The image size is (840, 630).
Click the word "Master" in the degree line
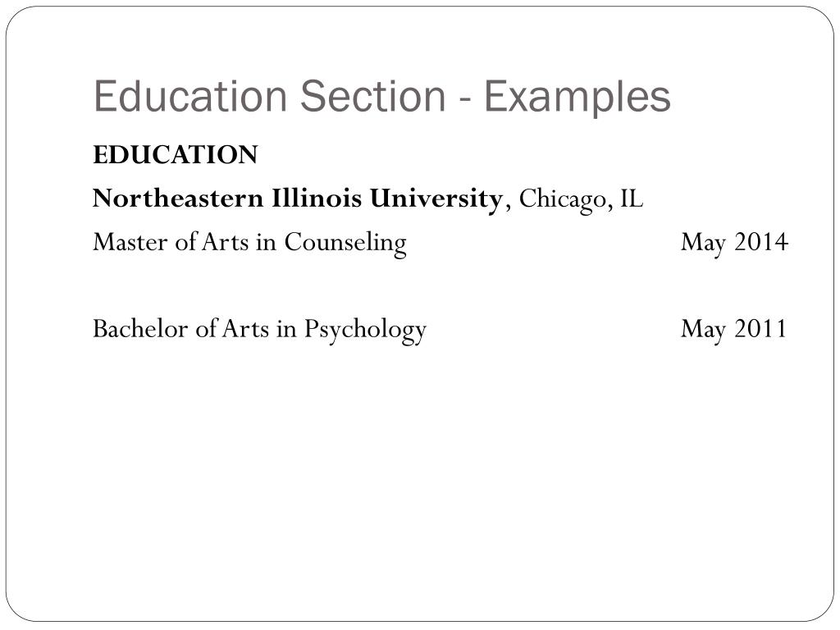pyautogui.click(x=130, y=242)
